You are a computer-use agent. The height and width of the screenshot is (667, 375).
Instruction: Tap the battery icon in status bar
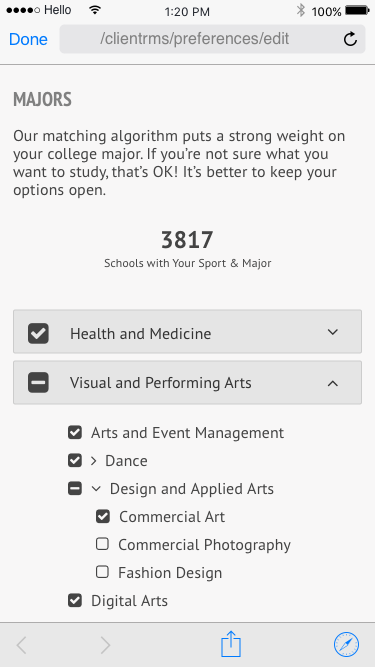tap(357, 11)
